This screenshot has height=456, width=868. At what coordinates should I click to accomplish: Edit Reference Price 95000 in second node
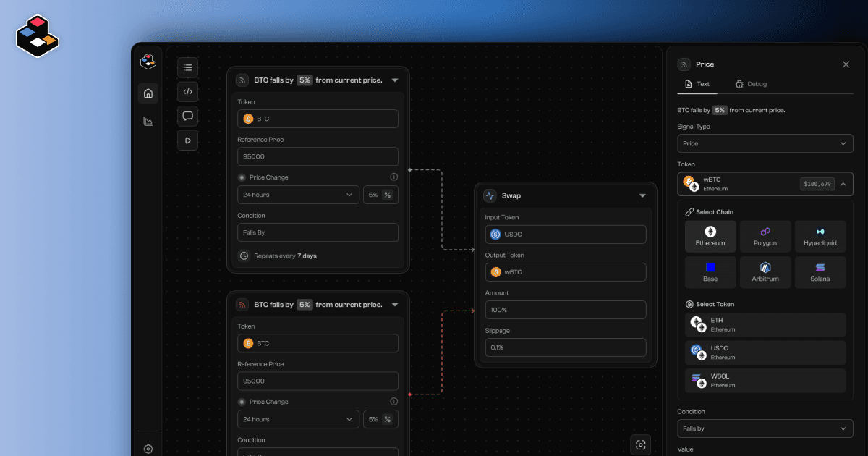tap(318, 381)
